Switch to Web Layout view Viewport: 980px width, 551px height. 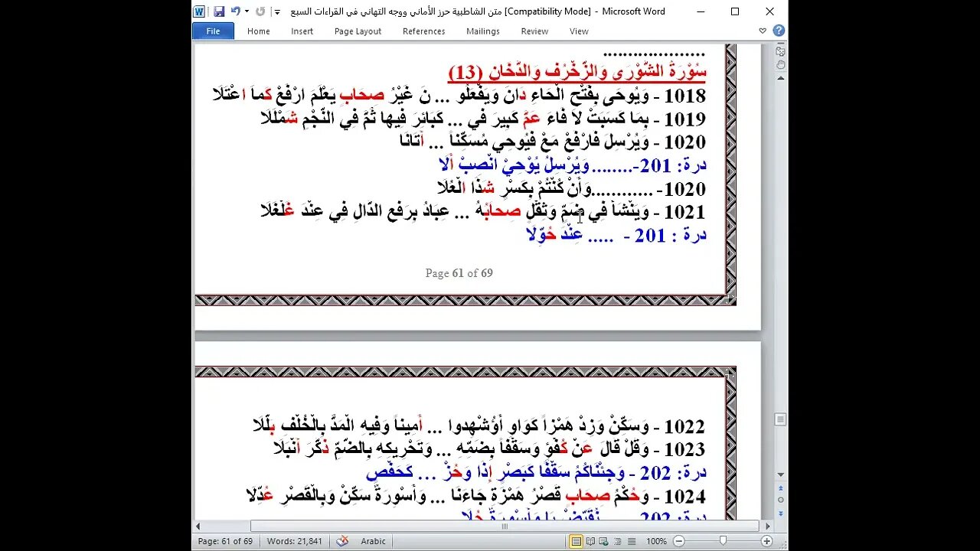tap(603, 541)
